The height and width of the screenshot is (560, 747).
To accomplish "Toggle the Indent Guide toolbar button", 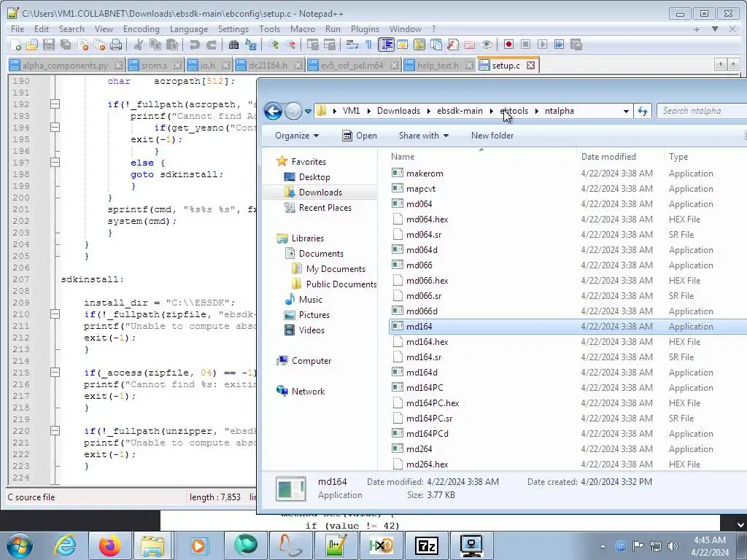I will pos(386,44).
